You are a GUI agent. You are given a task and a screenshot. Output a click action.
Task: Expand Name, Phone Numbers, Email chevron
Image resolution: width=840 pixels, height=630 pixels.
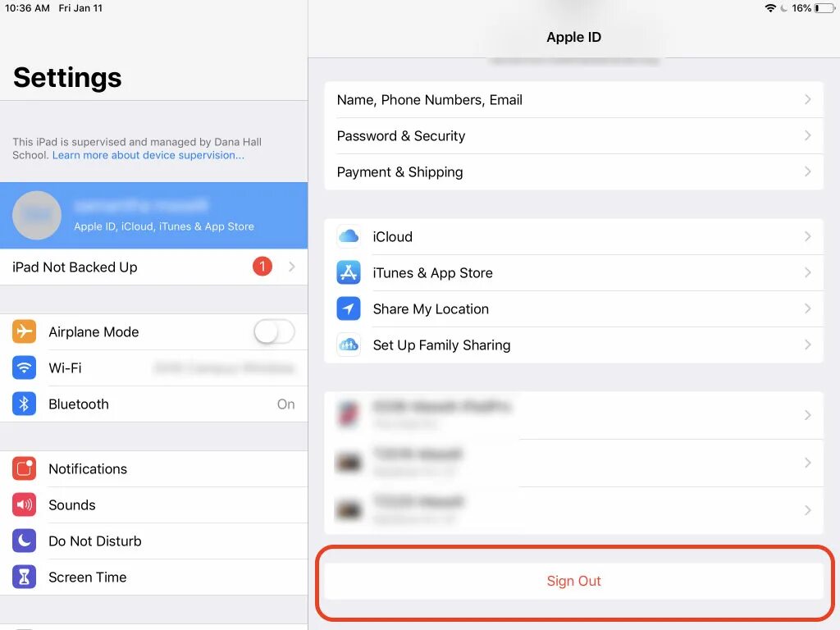click(808, 99)
